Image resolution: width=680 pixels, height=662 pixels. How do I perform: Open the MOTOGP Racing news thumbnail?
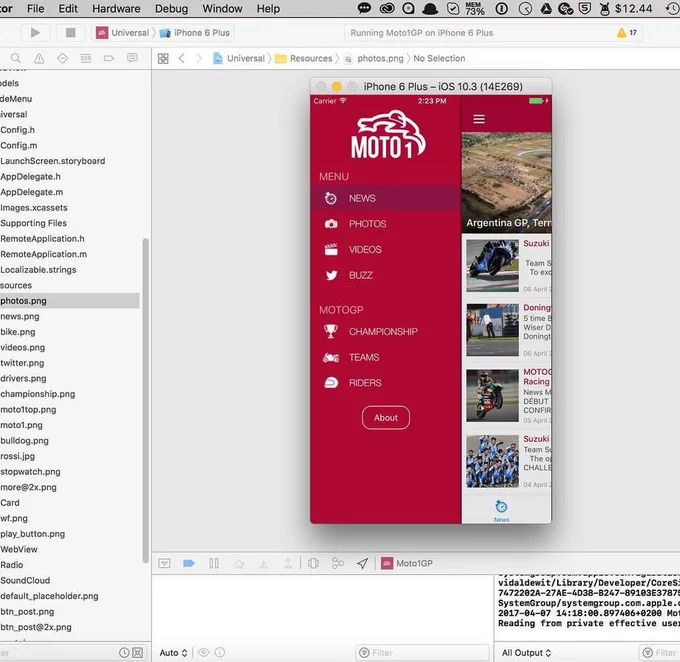click(492, 395)
